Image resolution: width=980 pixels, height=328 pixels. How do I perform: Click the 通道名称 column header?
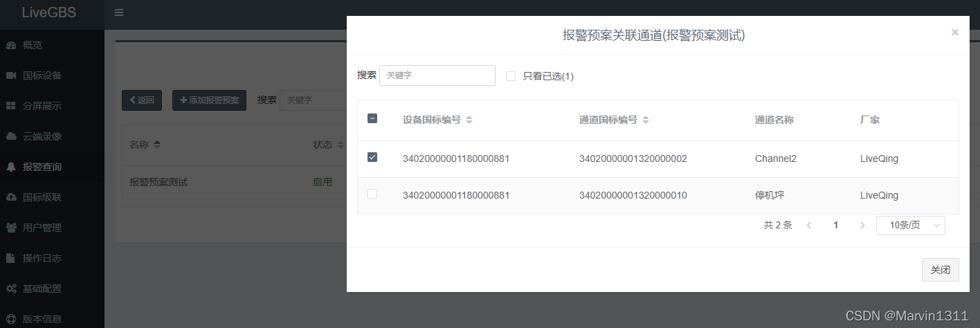[774, 120]
